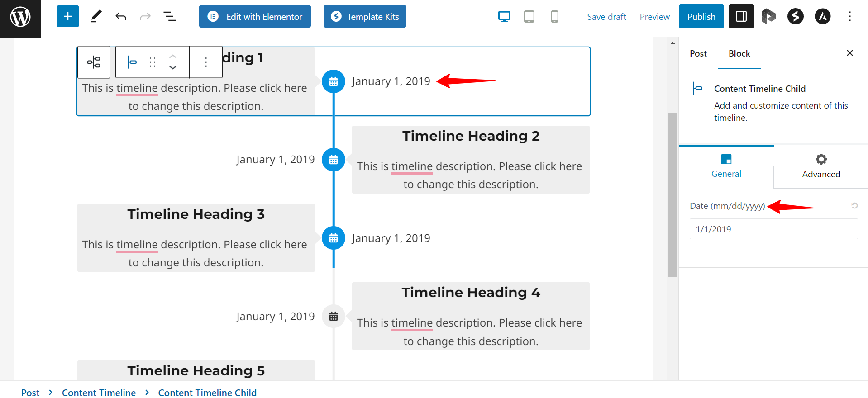The width and height of the screenshot is (868, 398).
Task: Click the WordPress logo icon
Action: click(20, 17)
